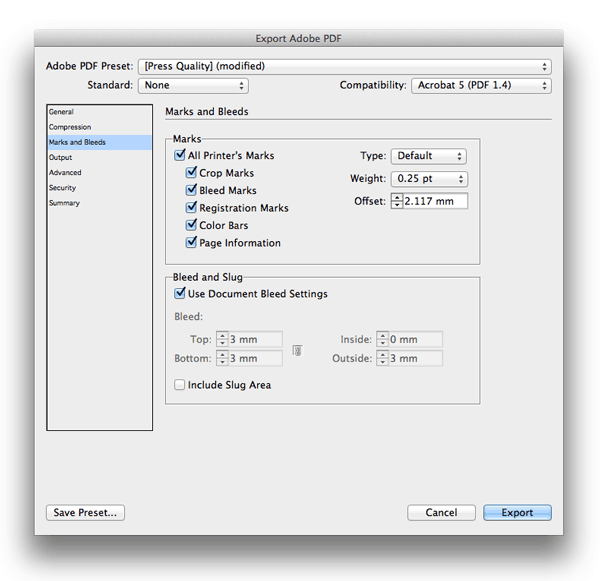The height and width of the screenshot is (581, 600).
Task: Open Adobe PDF Preset dropdown
Action: click(x=345, y=67)
